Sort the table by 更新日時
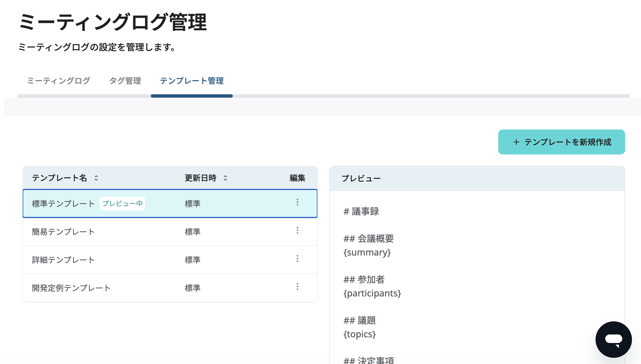This screenshot has width=641, height=364. coord(225,178)
